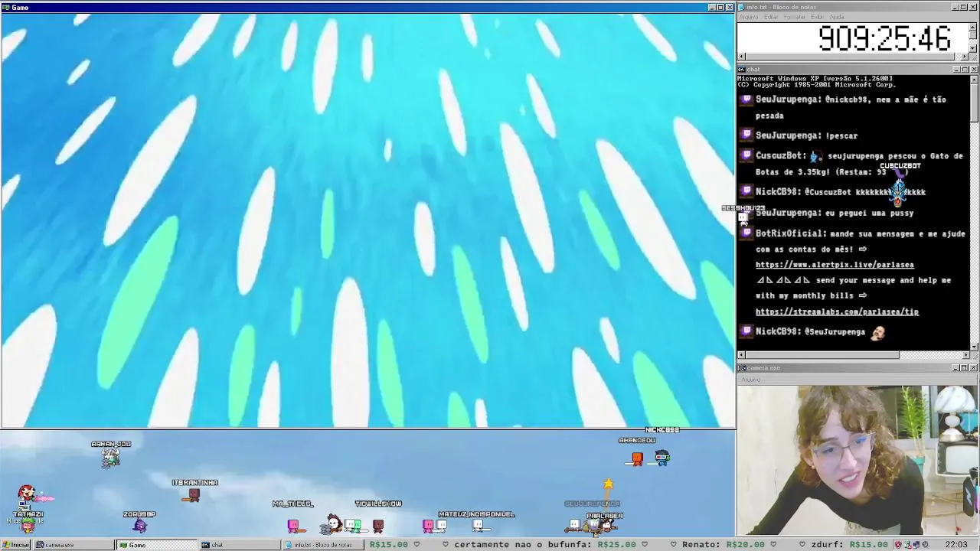Click the AKENOEOU orange avatar sprite

pos(637,458)
